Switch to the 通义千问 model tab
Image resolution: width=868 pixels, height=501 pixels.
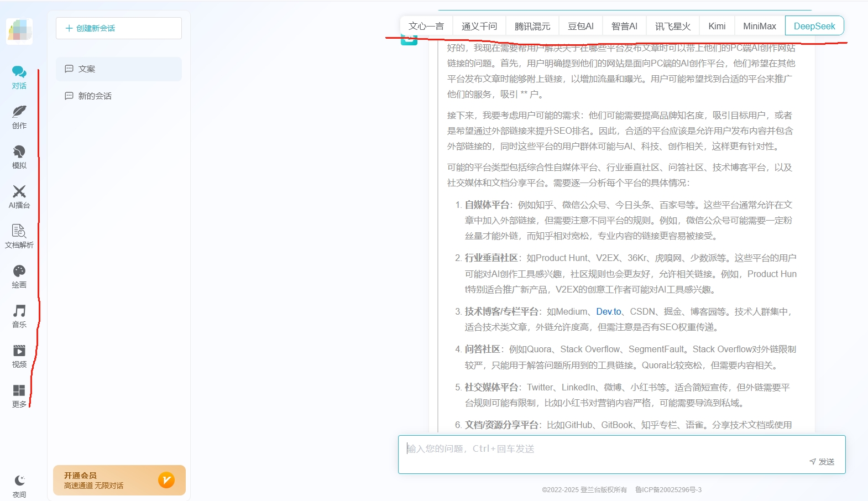tap(479, 26)
